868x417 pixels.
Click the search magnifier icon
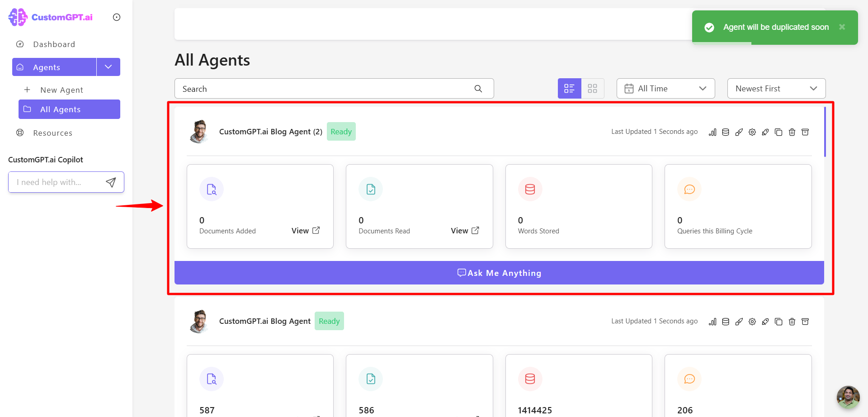tap(478, 89)
